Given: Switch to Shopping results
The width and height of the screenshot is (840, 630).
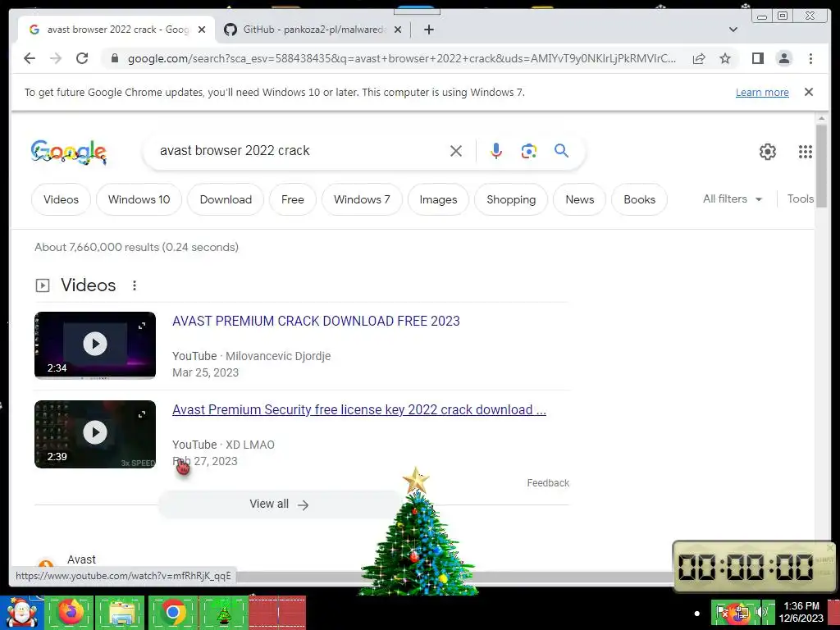Looking at the screenshot, I should (x=511, y=199).
